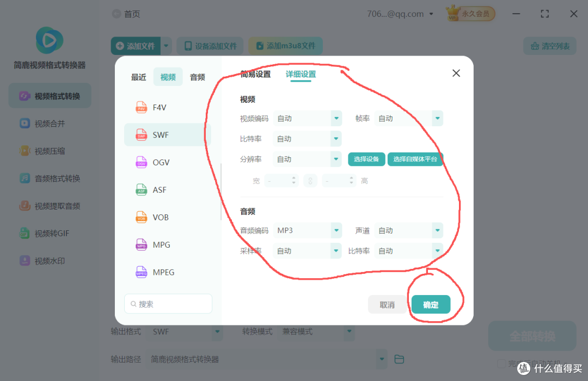This screenshot has width=588, height=381.
Task: Switch to 详细设置 tab
Action: 301,74
